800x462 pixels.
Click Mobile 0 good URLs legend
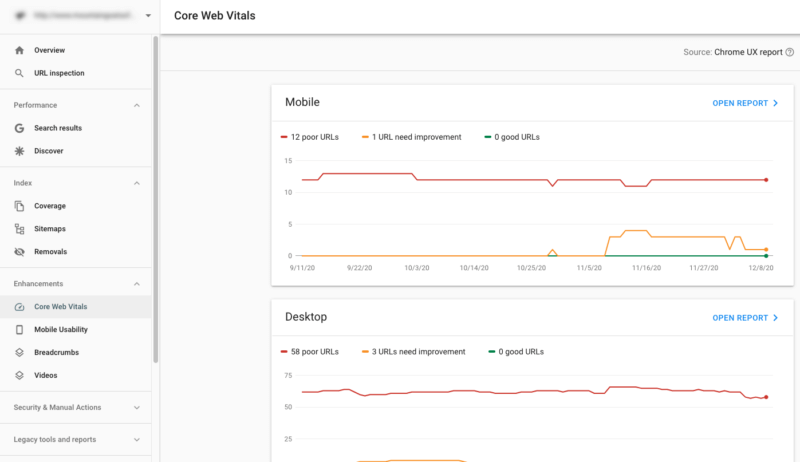(512, 137)
